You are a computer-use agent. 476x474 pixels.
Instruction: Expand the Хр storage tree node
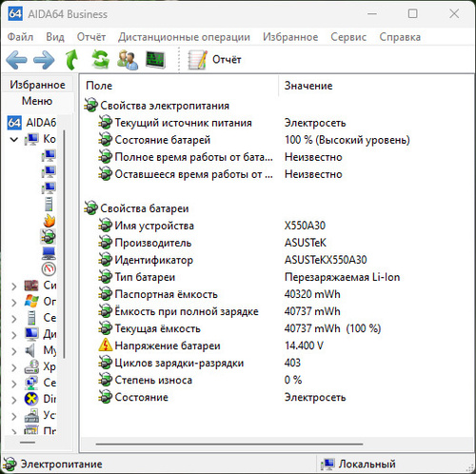point(14,367)
